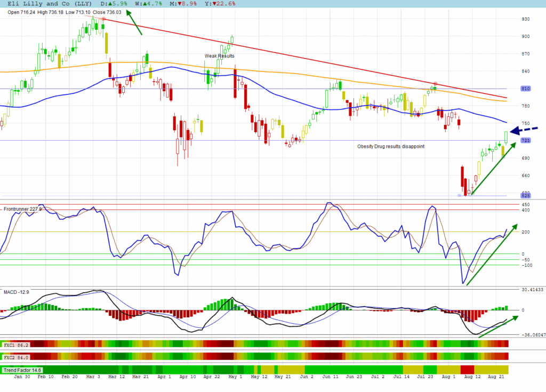The height and width of the screenshot is (392, 546).
Task: Select the yearly change Y: 22.6% value
Action: [220, 4]
